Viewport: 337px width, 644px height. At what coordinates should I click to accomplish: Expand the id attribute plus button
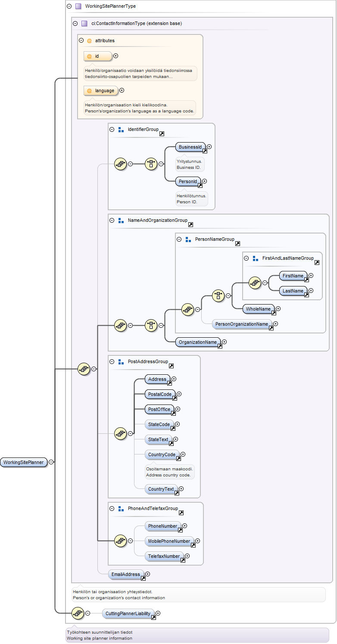[x=115, y=56]
